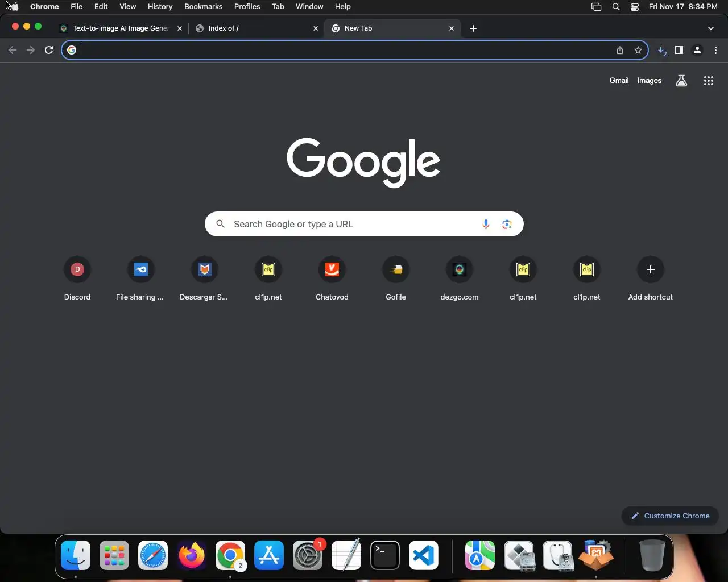
Task: Click the Search Google or type a URL box
Action: pos(364,224)
